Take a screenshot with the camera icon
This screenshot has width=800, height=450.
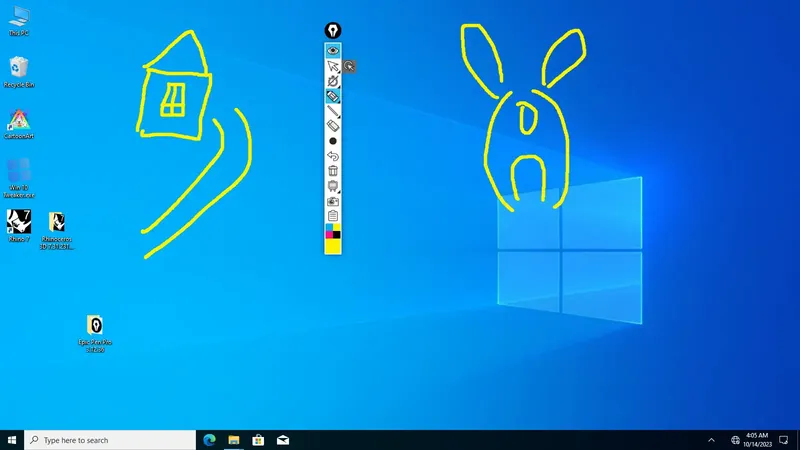[333, 201]
